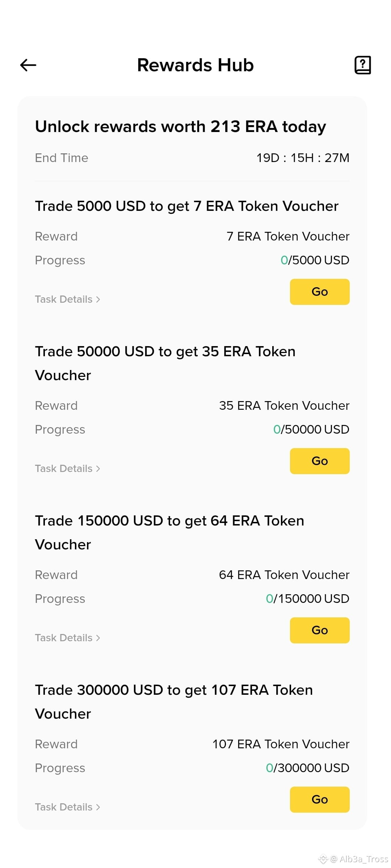The width and height of the screenshot is (391, 868).
Task: Tap the 0/5000 USD progress value
Action: tap(315, 260)
